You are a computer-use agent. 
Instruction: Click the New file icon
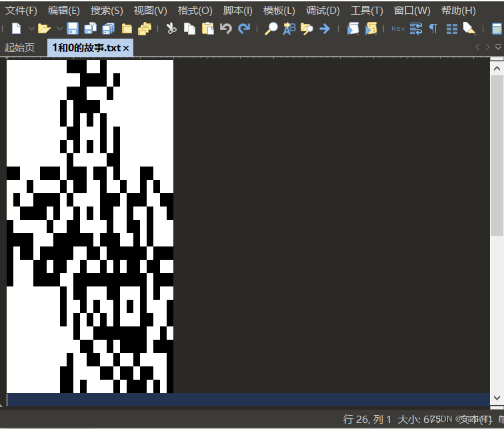[16, 29]
